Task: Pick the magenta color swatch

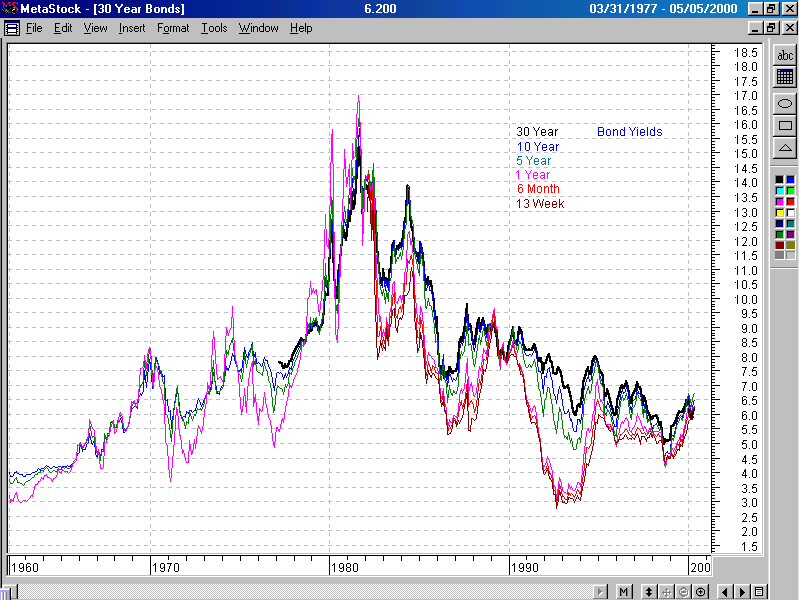Action: point(779,202)
